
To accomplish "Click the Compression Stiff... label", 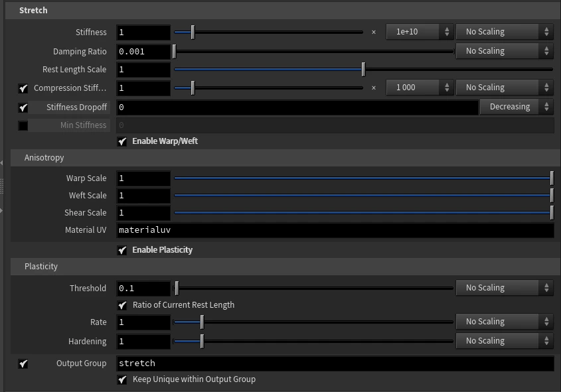I will click(x=70, y=88).
